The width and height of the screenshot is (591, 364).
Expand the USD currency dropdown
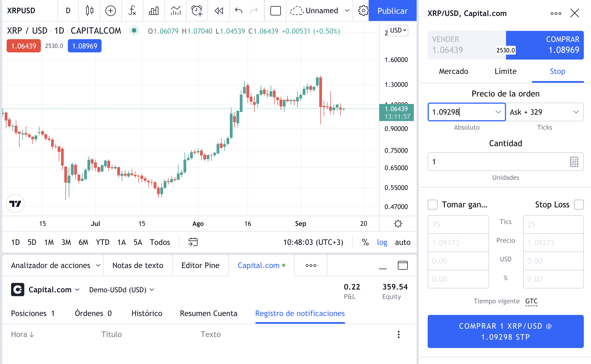(398, 30)
